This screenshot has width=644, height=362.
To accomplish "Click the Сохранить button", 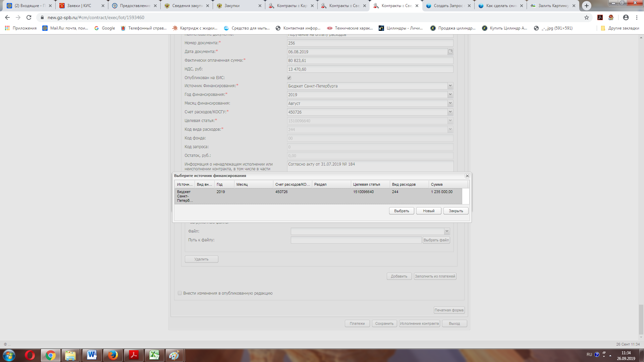I will pyautogui.click(x=384, y=323).
